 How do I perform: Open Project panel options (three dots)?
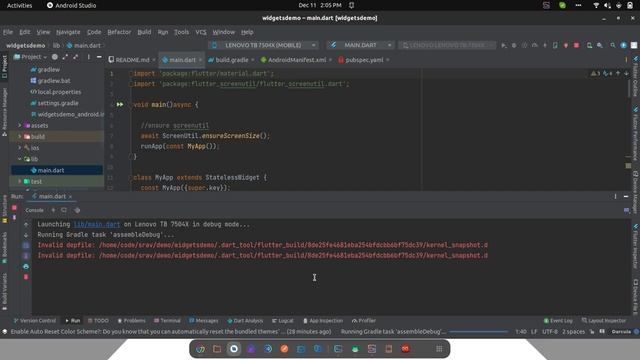(89, 57)
